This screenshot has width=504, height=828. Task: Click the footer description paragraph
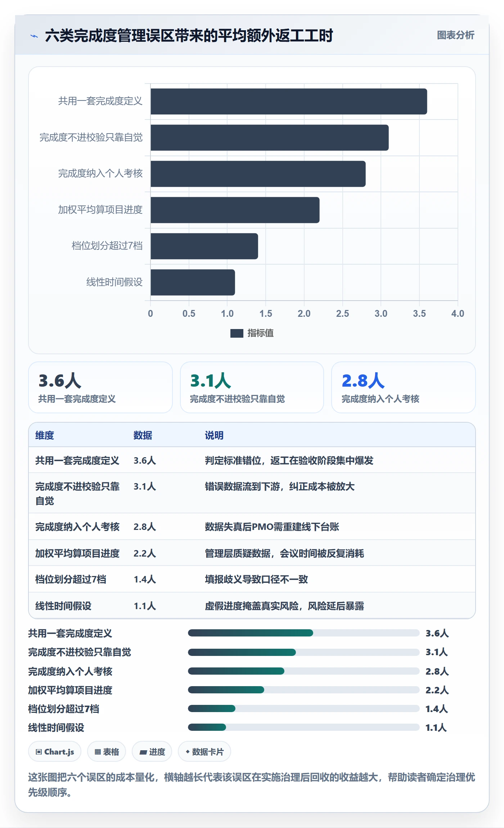(x=252, y=784)
